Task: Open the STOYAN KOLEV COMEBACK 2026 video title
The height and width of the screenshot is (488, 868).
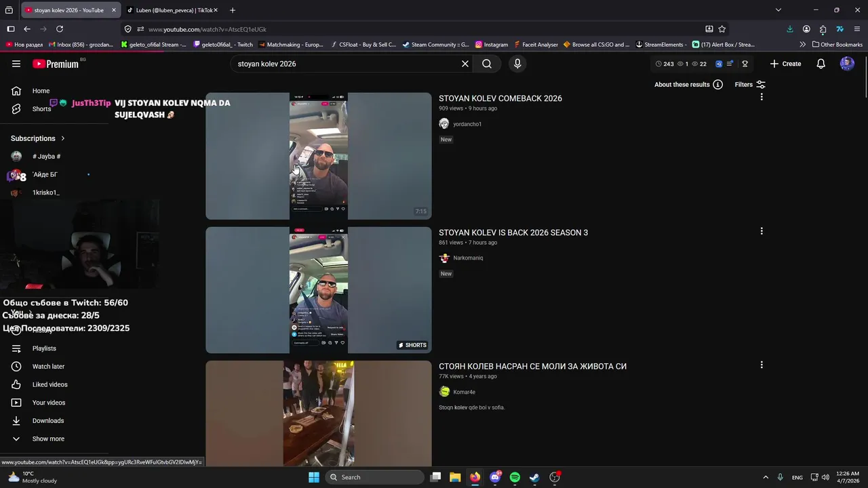Action: [x=500, y=98]
